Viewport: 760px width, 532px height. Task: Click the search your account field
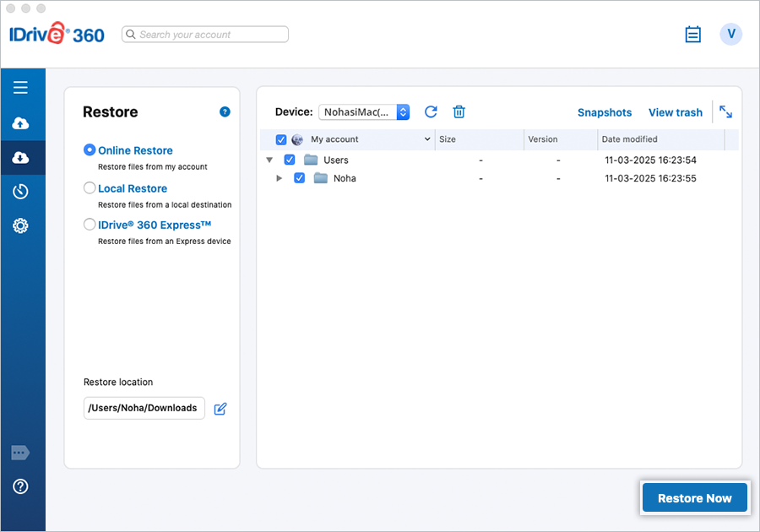205,35
